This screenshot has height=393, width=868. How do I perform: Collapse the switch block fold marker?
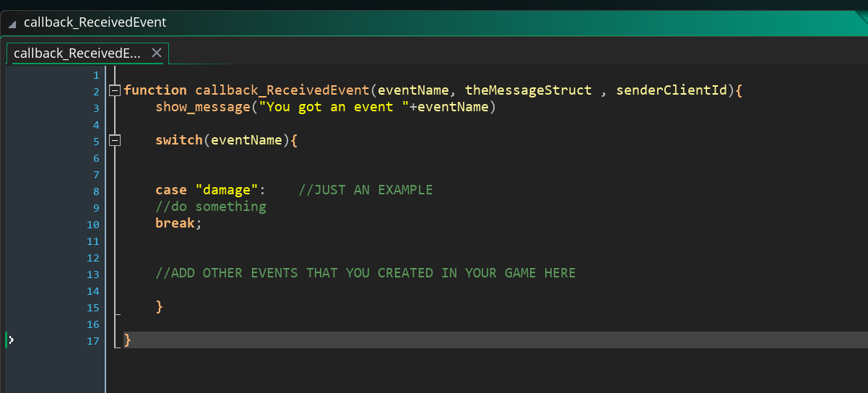point(114,140)
